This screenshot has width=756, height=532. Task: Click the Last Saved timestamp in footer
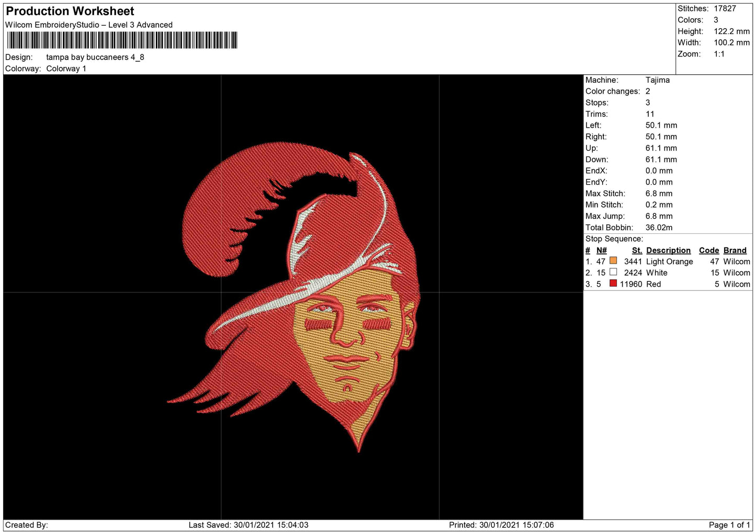(x=249, y=525)
